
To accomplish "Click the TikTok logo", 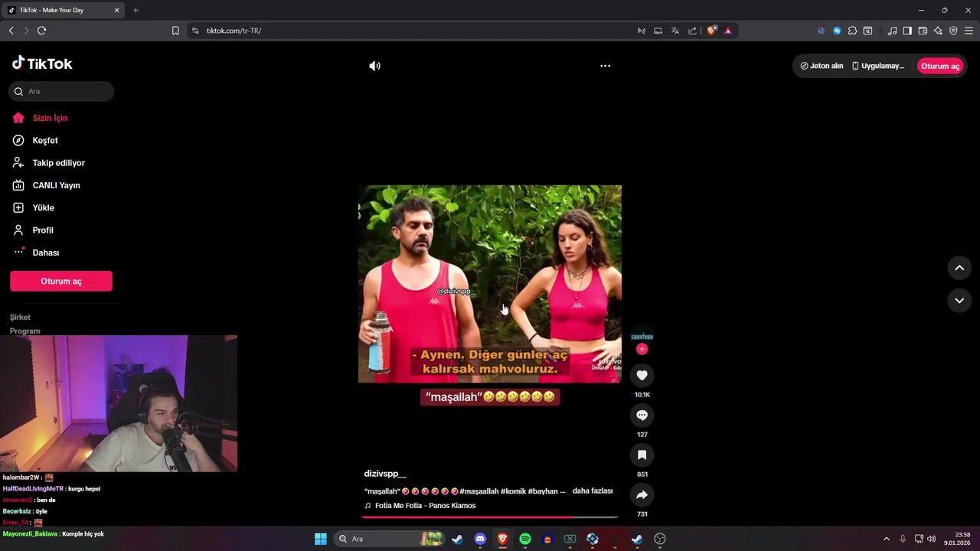I will (x=42, y=64).
